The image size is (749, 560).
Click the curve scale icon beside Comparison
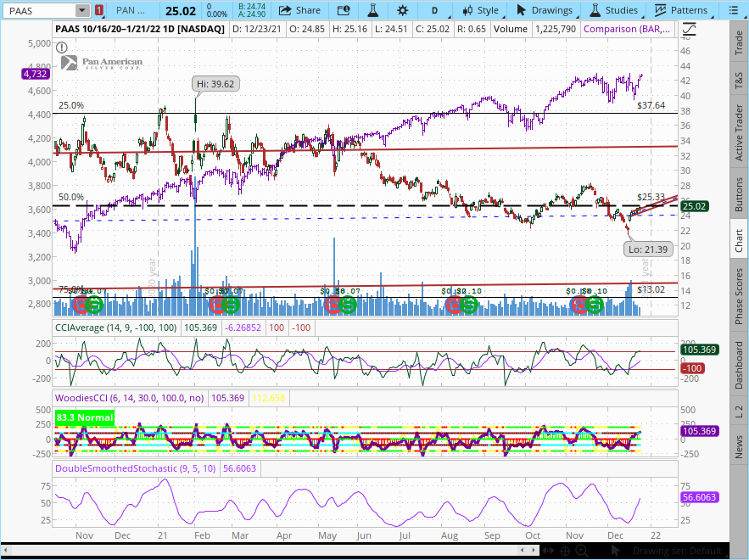690,30
